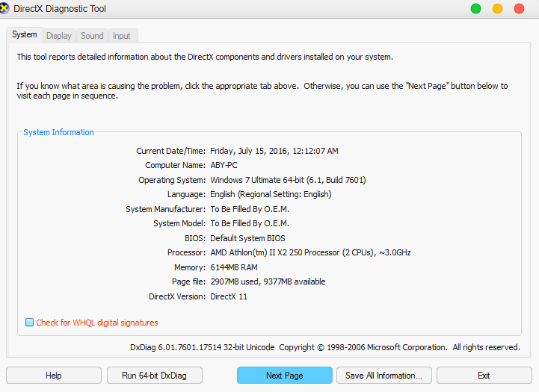
Task: Click the DirectX icon in the title bar
Action: 4,8
